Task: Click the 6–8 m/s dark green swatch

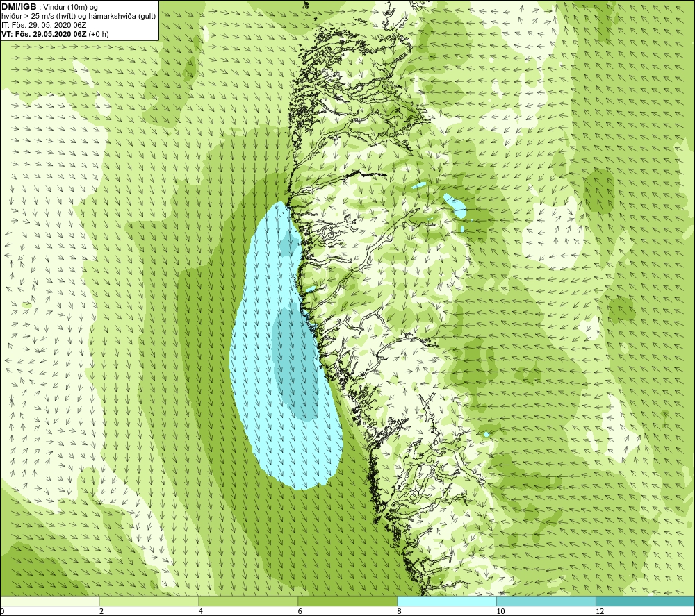Action: click(x=347, y=601)
